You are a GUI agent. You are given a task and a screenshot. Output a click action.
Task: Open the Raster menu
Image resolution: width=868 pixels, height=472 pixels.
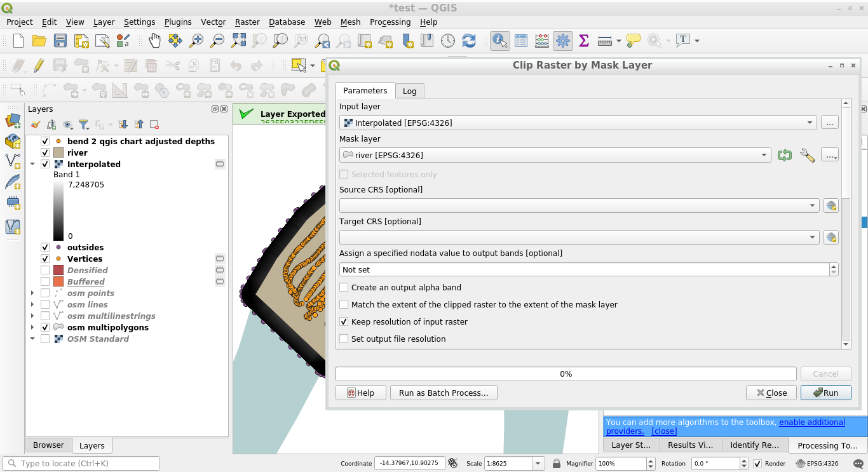click(247, 22)
